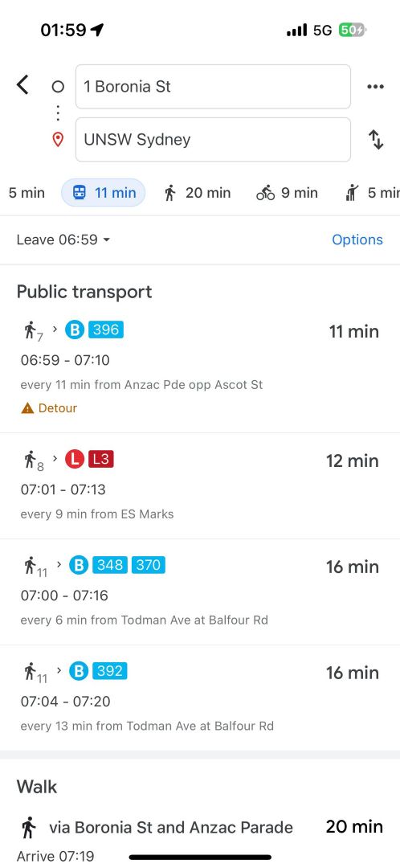Screen dimensions: 400x868
Task: Select the public transport 11 min tab
Action: [x=104, y=193]
